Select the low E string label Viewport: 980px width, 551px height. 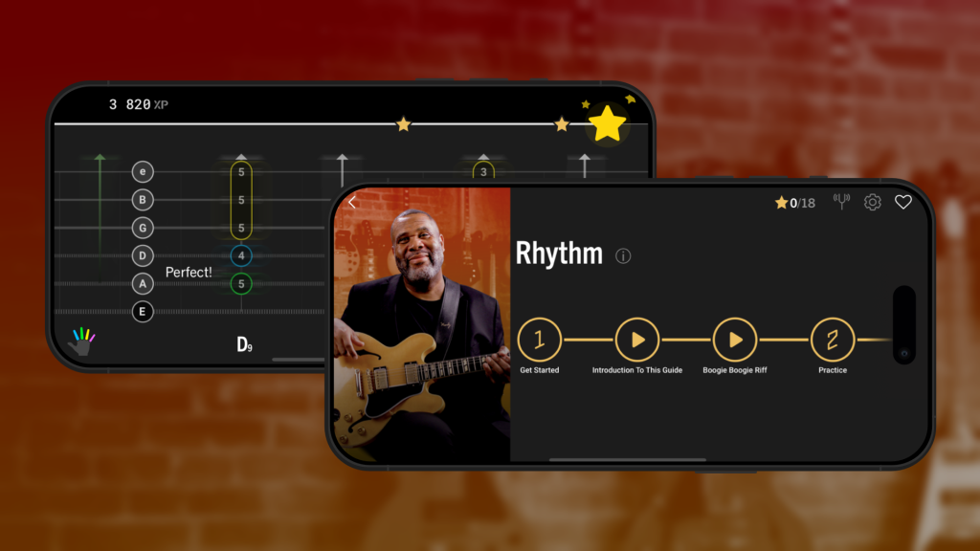[143, 311]
